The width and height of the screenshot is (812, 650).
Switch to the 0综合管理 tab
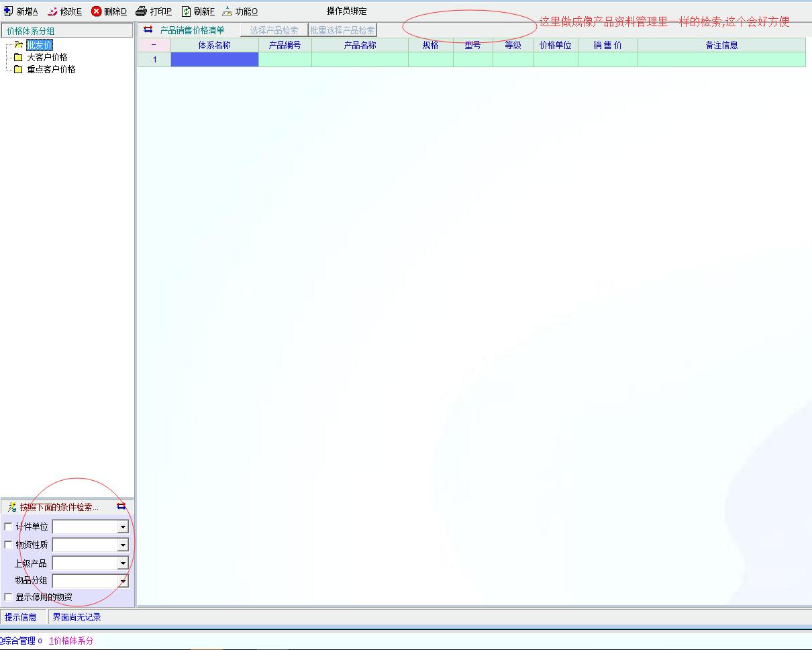(20, 641)
